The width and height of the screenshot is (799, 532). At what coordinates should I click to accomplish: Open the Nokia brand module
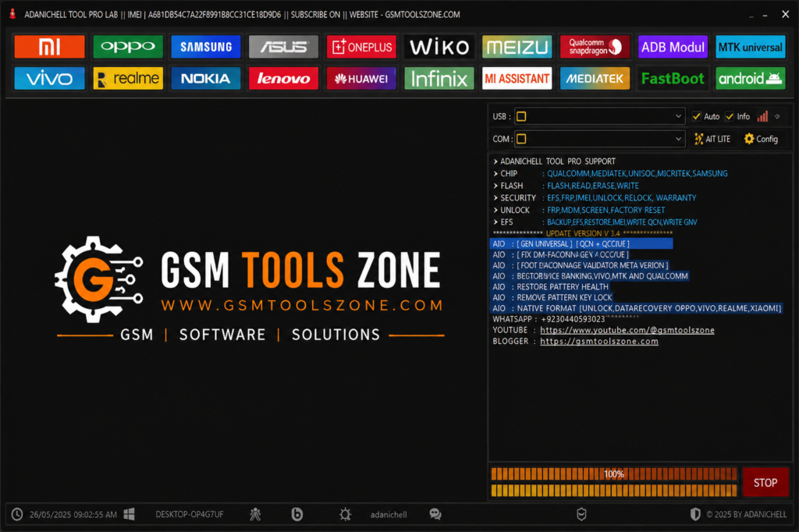206,79
